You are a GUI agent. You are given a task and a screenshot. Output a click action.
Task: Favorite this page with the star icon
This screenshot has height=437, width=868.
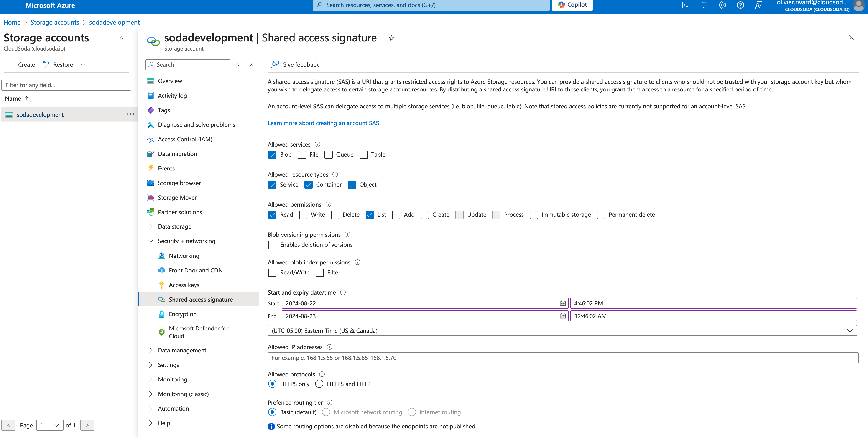pos(391,38)
